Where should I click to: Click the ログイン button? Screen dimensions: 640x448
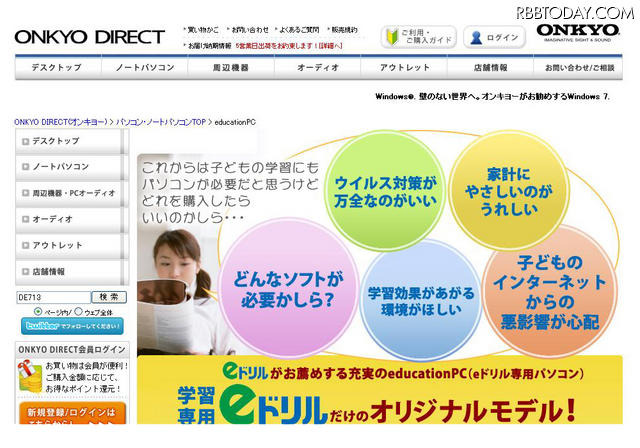tap(494, 37)
